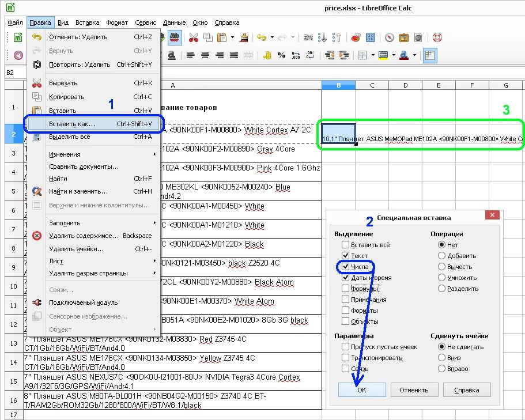Click the Cut scissors toolbar icon

pyautogui.click(x=194, y=37)
